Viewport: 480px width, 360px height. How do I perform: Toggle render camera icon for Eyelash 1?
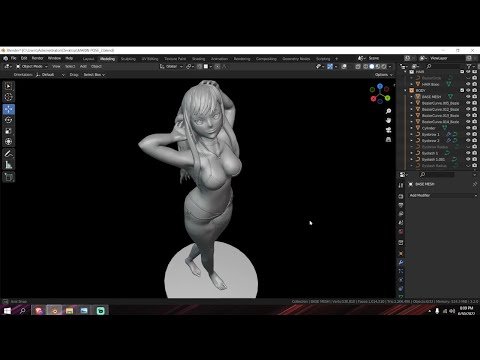pyautogui.click(x=474, y=153)
